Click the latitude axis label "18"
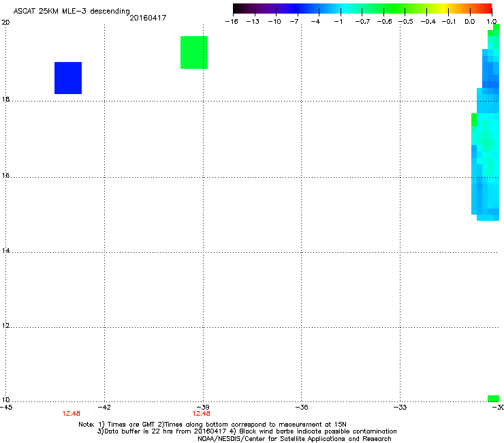Screen dimensions: 504x443 [x=5, y=99]
